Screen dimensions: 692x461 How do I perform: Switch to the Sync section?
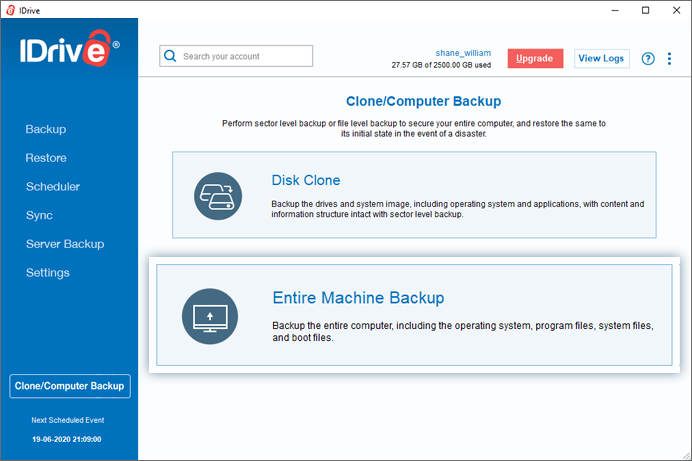39,215
